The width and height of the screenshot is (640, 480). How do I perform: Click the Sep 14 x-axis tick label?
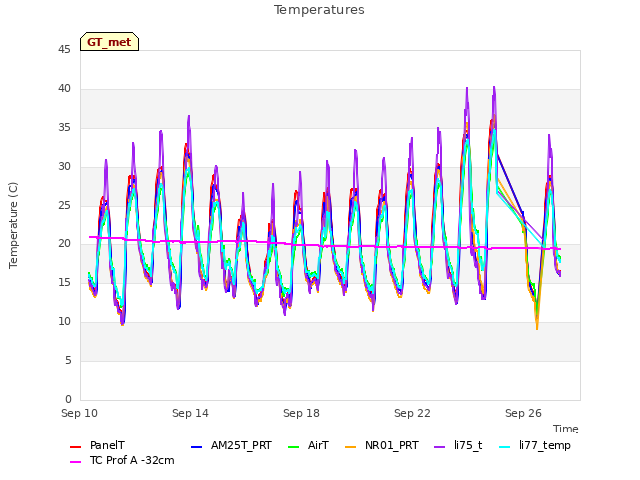click(190, 413)
